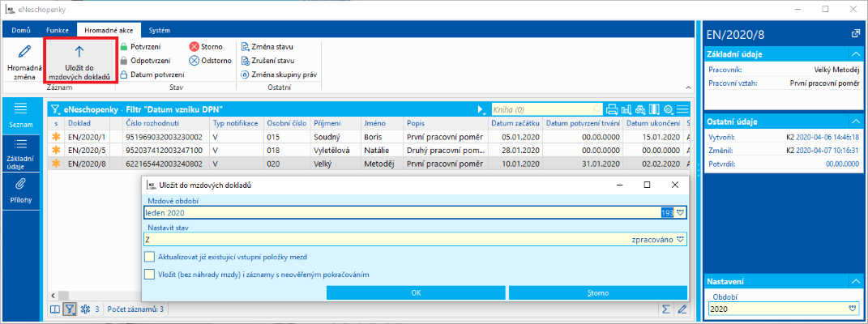Viewport: 868px width, 324px height.
Task: Open the Přílohy paperclip view
Action: (x=20, y=190)
